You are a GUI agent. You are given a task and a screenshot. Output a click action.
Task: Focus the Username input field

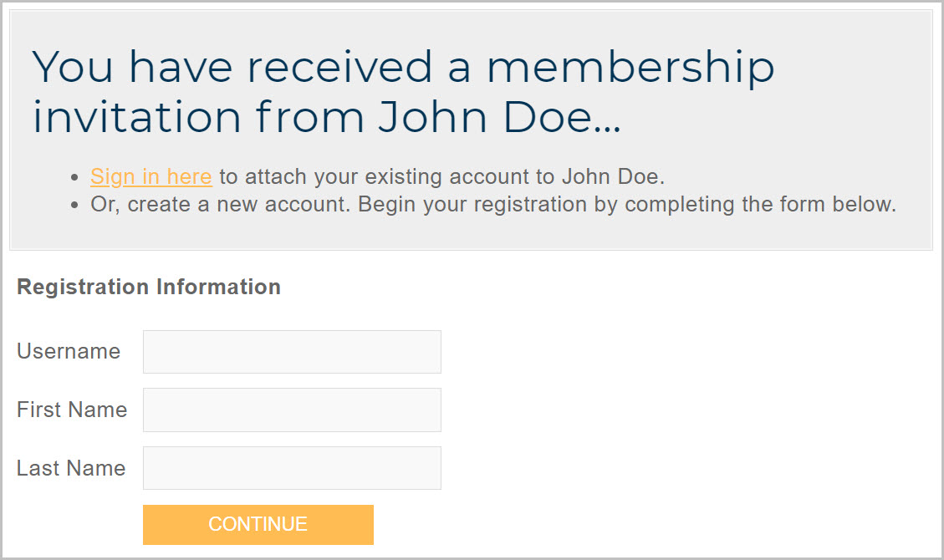coord(292,352)
